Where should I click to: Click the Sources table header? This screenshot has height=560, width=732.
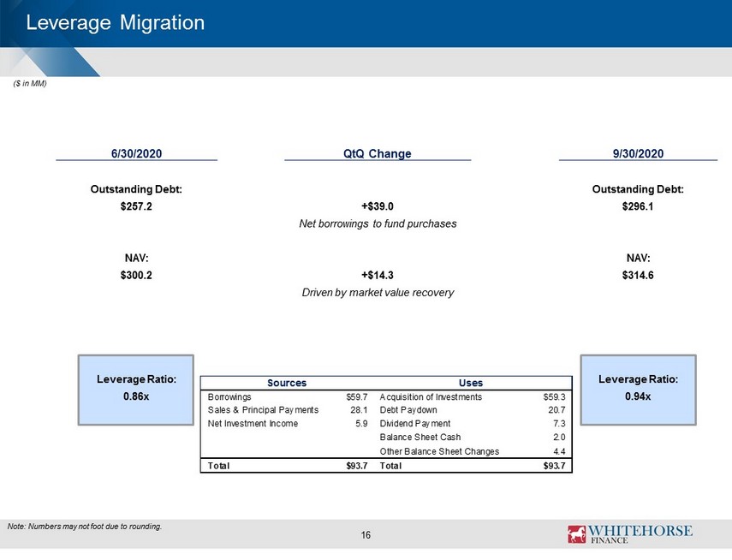[287, 383]
